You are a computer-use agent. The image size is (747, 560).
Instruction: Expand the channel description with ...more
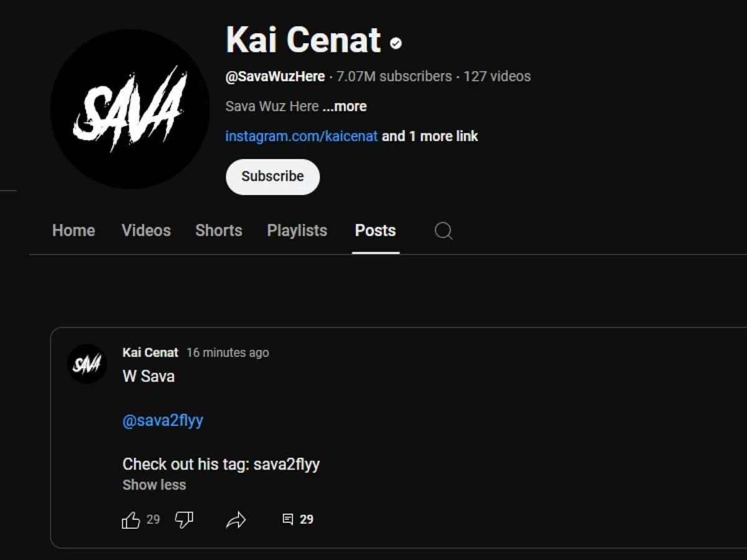click(344, 106)
